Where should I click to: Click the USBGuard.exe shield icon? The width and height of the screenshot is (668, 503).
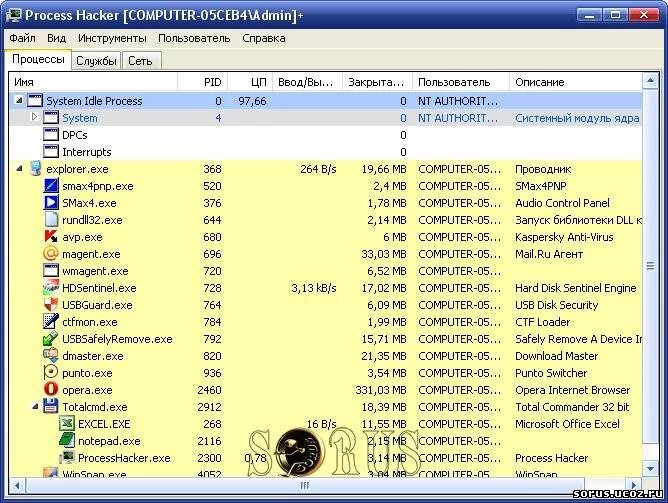click(51, 305)
